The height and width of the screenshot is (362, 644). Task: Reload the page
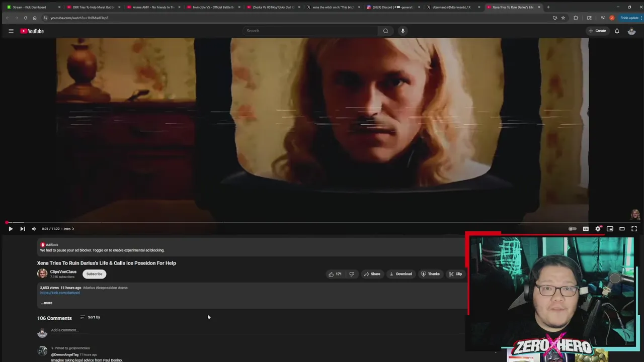(25, 18)
